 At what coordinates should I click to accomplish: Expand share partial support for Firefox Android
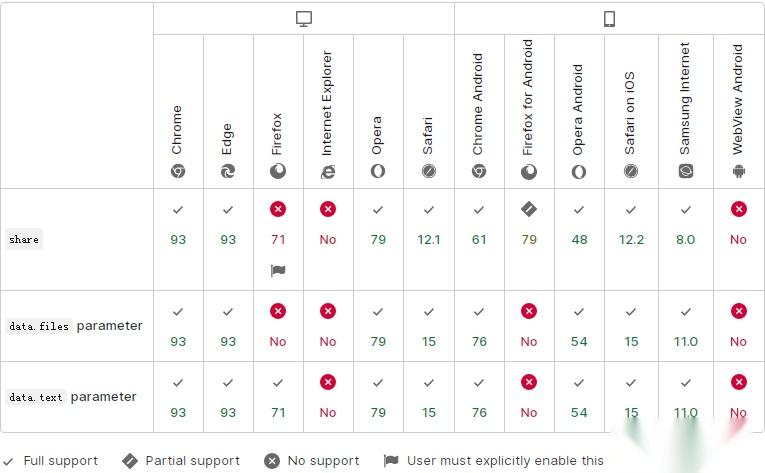click(x=529, y=240)
